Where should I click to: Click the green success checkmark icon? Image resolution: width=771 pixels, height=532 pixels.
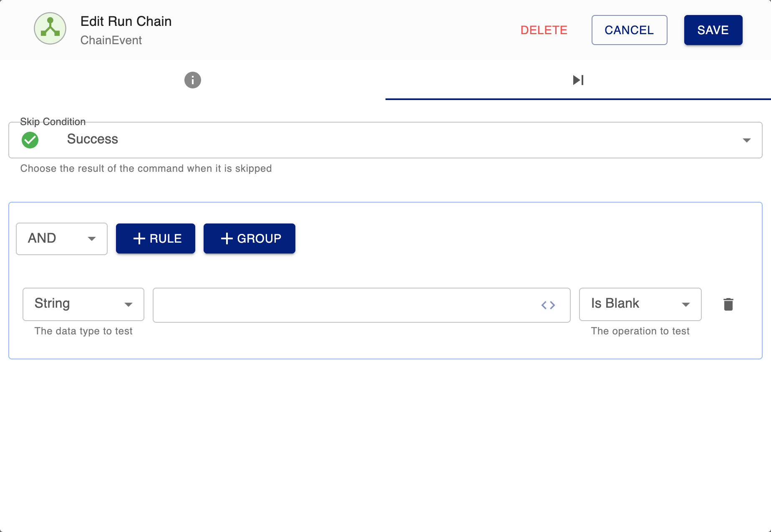pos(30,140)
